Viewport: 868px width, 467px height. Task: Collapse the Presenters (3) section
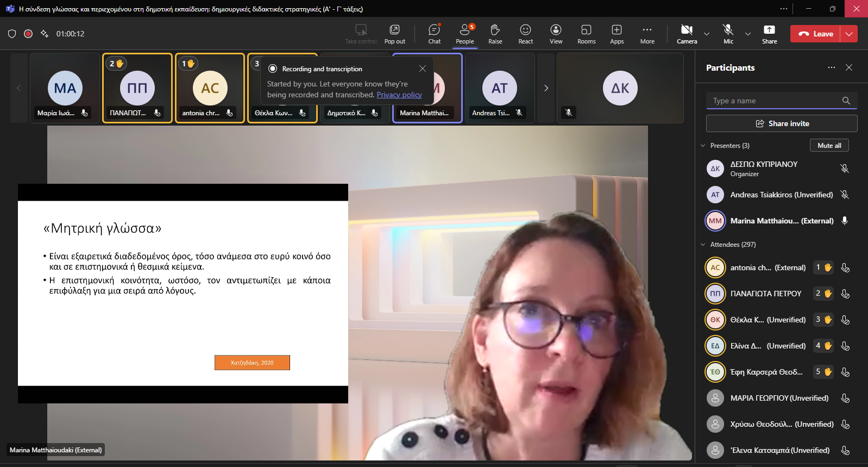703,146
